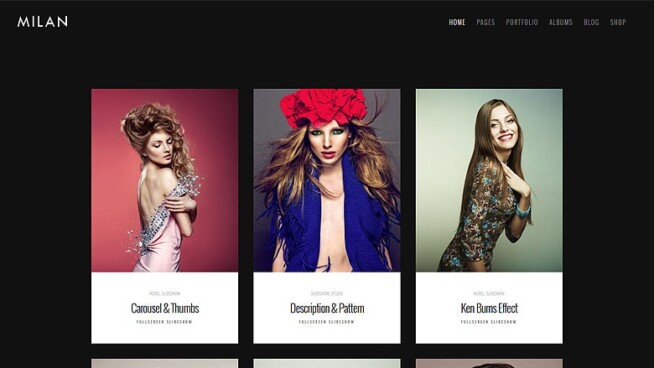654x368 pixels.
Task: Select Slideshow, Studio tag above Description & Pattern
Action: coord(327,294)
